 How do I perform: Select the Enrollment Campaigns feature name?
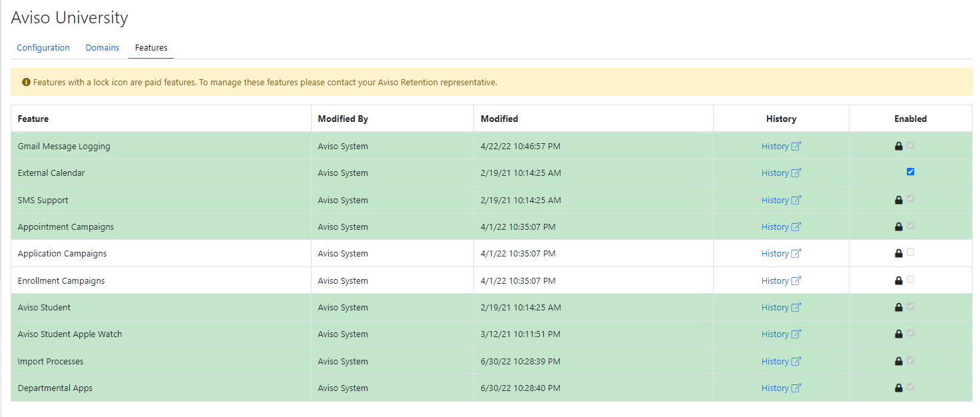point(61,280)
